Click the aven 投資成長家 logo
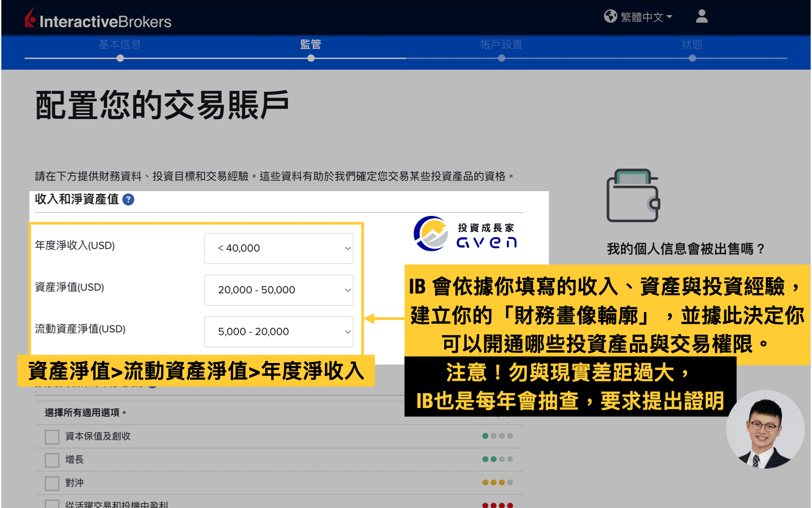The image size is (812, 508). pyautogui.click(x=465, y=235)
